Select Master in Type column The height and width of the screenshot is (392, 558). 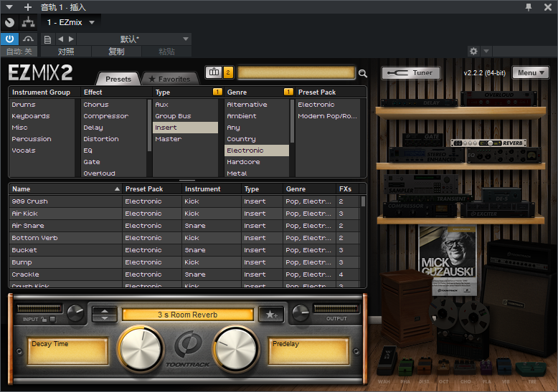click(186, 139)
